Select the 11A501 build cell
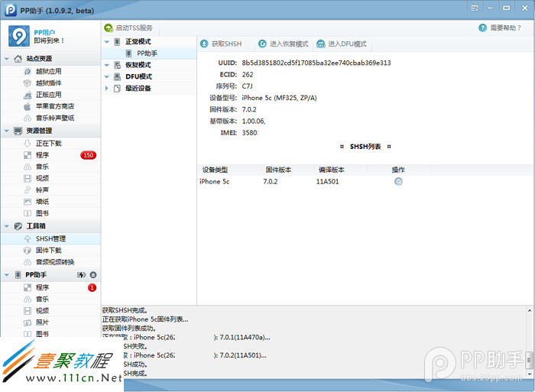 [328, 182]
